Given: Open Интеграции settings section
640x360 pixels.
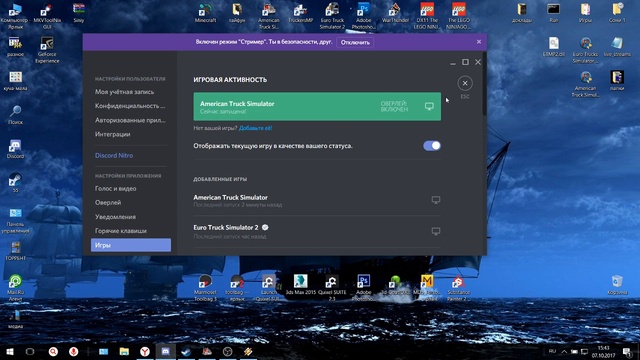Looking at the screenshot, I should pyautogui.click(x=113, y=134).
